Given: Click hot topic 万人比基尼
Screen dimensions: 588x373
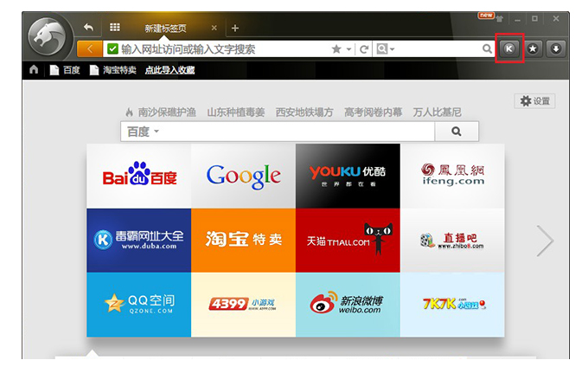Looking at the screenshot, I should coord(437,112).
